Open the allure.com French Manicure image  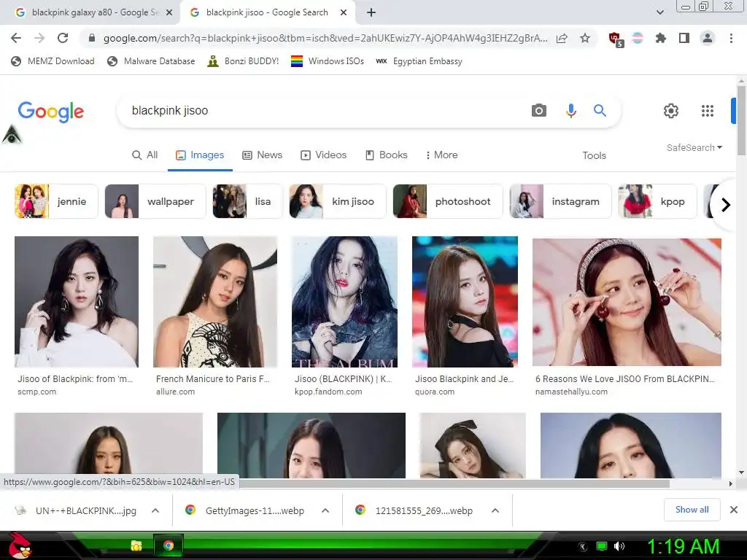click(215, 302)
